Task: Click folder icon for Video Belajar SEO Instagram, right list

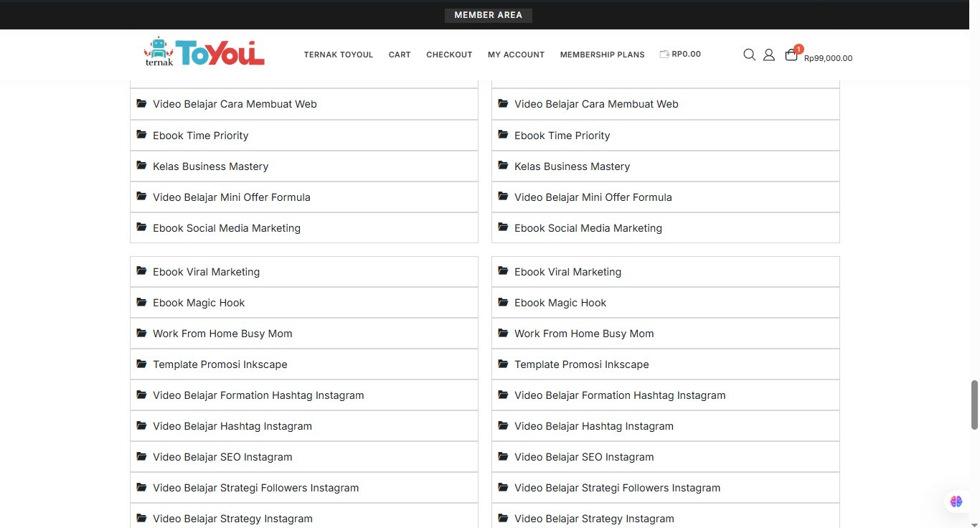Action: pyautogui.click(x=503, y=456)
